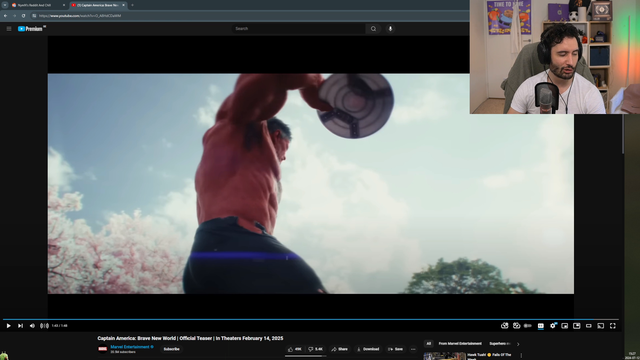Play the paused Captain America teaser
This screenshot has height=360, width=640.
[8, 326]
